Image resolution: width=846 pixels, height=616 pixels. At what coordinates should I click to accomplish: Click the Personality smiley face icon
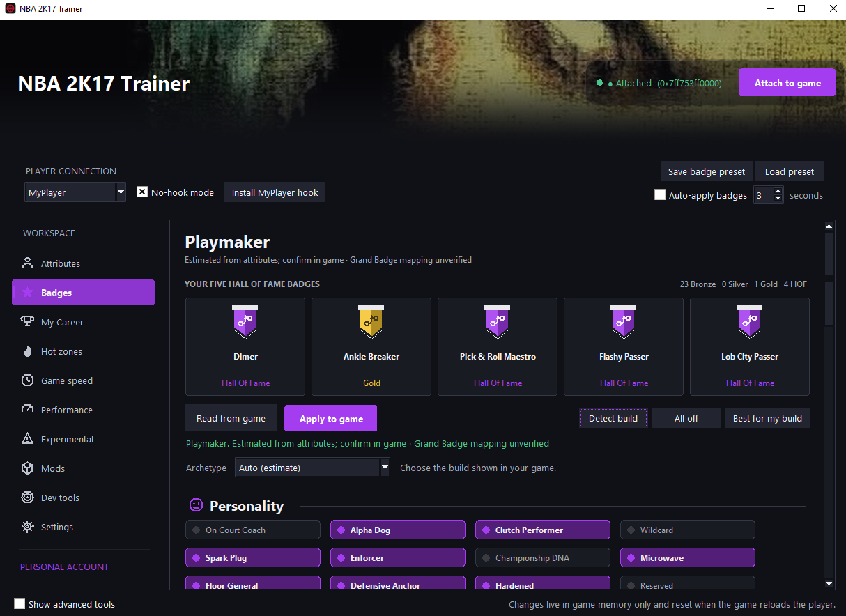[197, 505]
